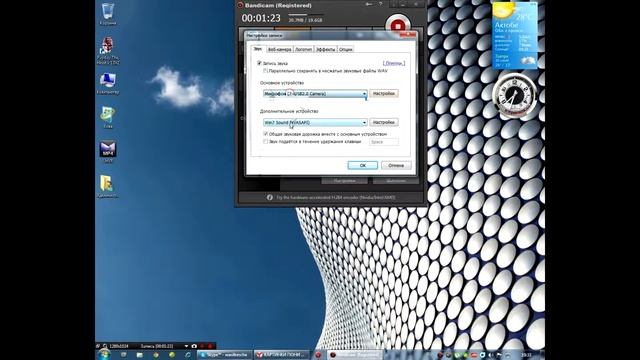
Task: Click the weather gadget showing Актобе
Action: click(x=514, y=35)
